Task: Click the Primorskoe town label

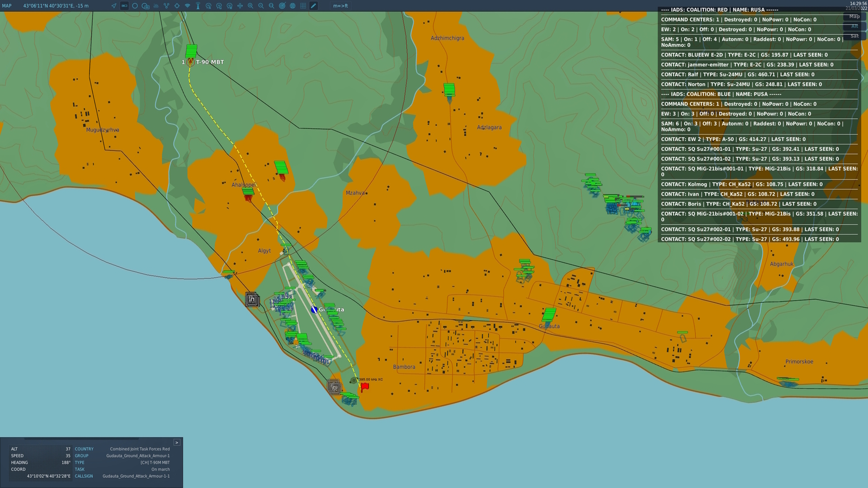Action: (799, 362)
